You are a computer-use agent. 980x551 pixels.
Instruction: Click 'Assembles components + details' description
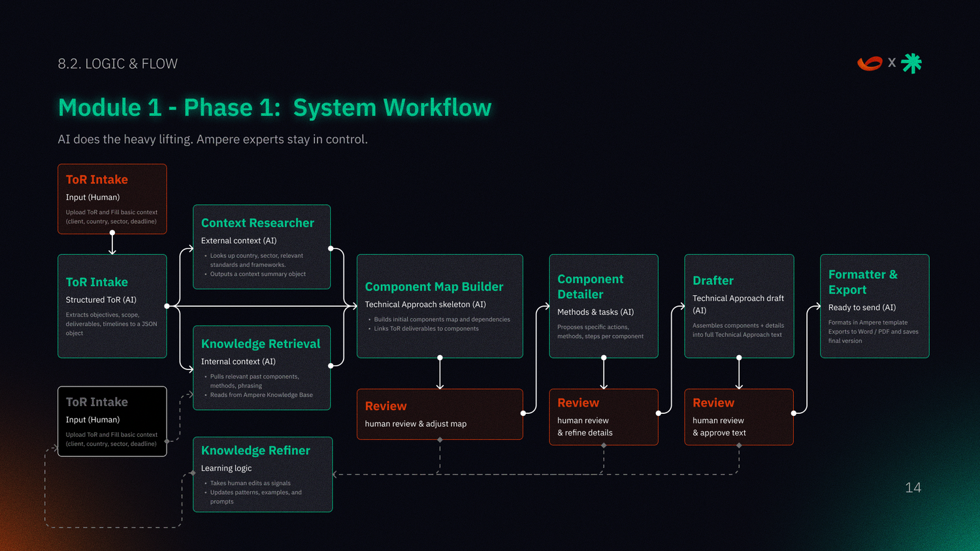coord(738,330)
